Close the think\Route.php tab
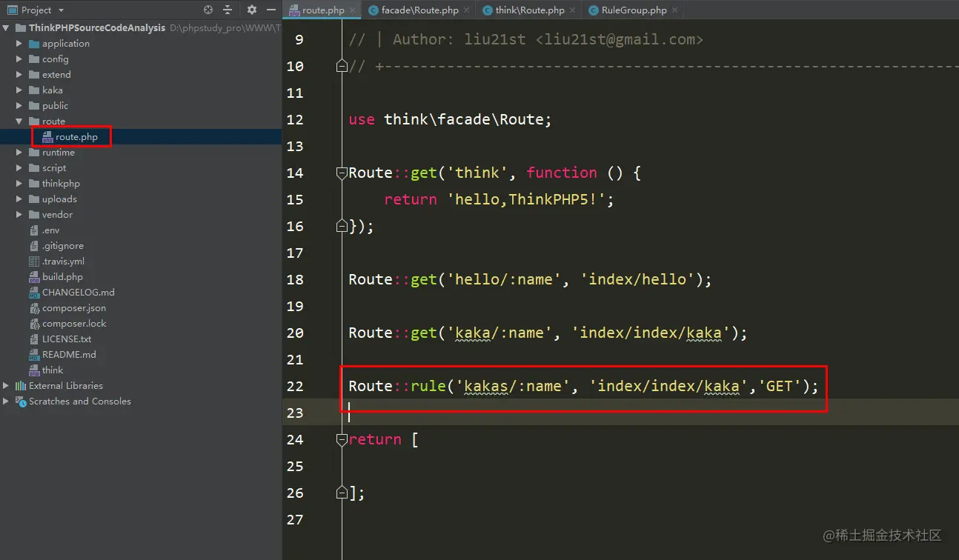This screenshot has width=959, height=560. 571,10
